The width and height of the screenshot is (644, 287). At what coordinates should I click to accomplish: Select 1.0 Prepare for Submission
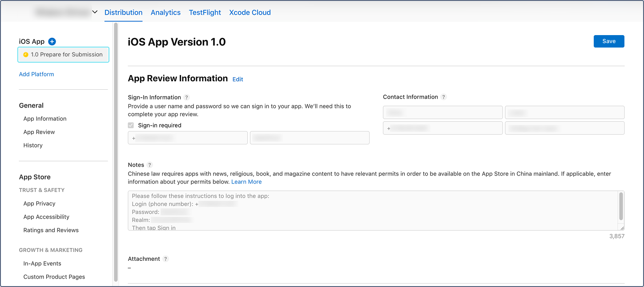point(63,55)
